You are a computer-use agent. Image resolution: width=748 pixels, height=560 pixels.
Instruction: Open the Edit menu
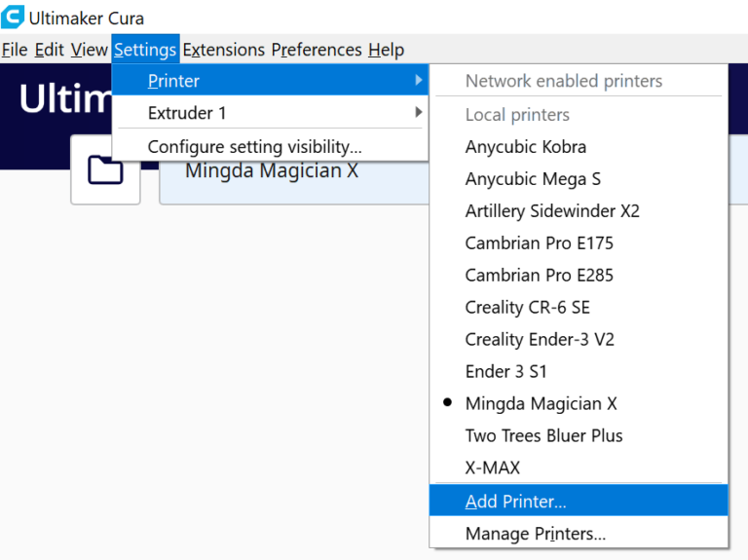(x=49, y=50)
